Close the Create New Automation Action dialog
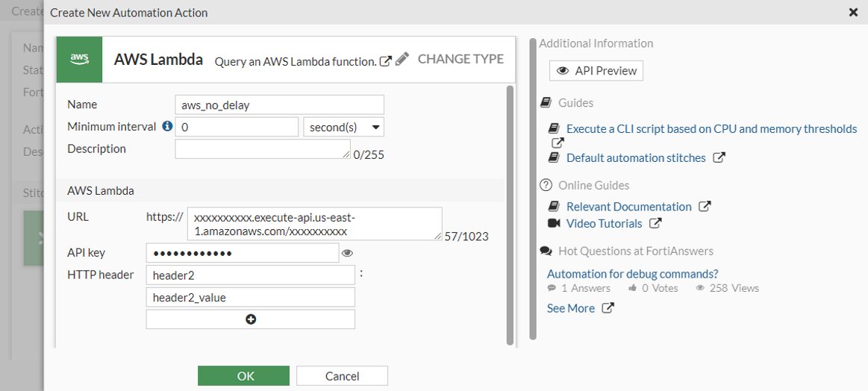Image resolution: width=868 pixels, height=391 pixels. point(854,13)
